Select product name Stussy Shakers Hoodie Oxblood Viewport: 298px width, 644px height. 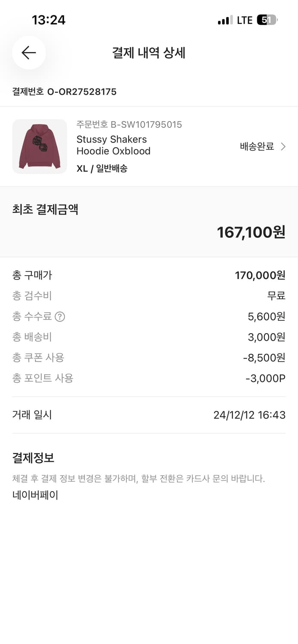coord(113,145)
